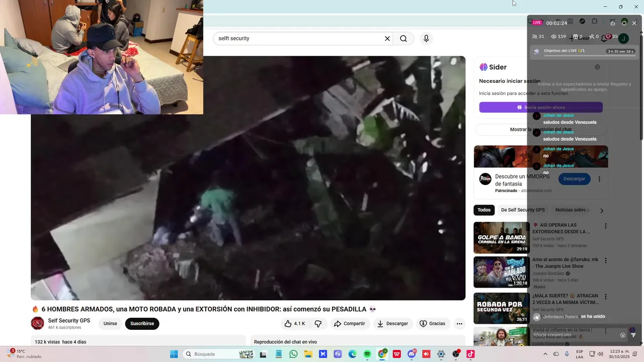Screen dimensions: 644x362
Task: Open the Compartir share dialog
Action: (x=350, y=324)
